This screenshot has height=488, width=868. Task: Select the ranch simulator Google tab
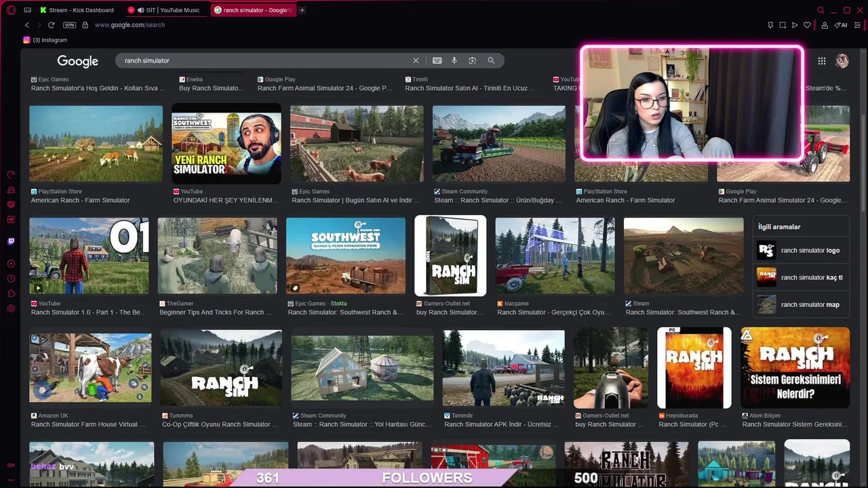pos(252,10)
